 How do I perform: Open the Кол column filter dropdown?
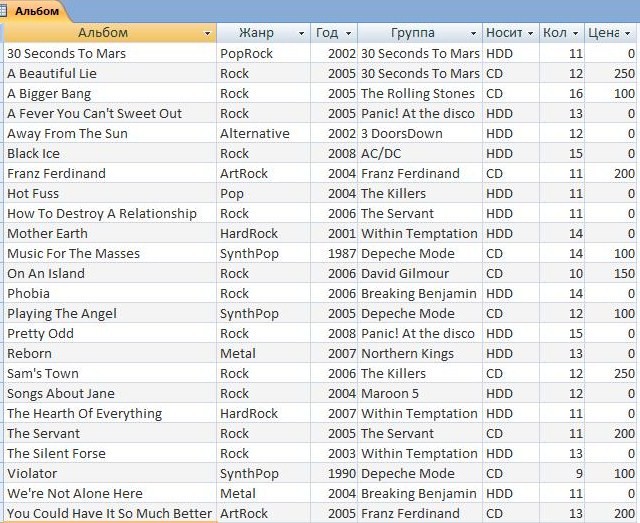[575, 33]
